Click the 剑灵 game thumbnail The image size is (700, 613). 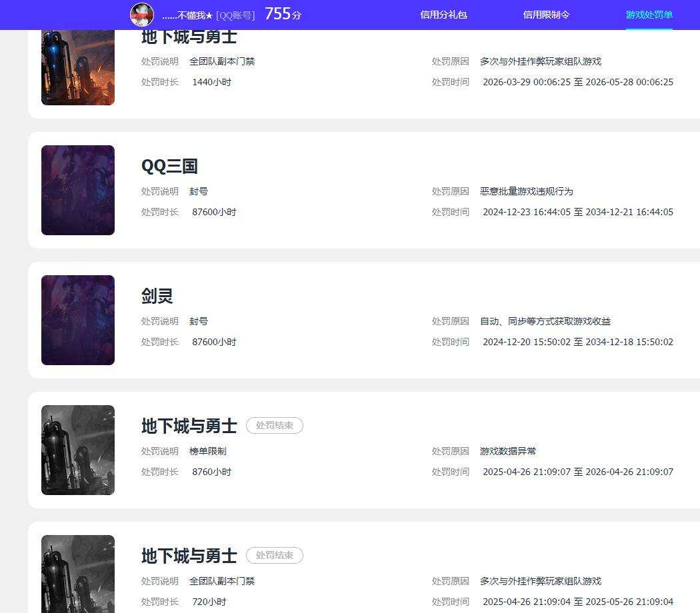[78, 320]
